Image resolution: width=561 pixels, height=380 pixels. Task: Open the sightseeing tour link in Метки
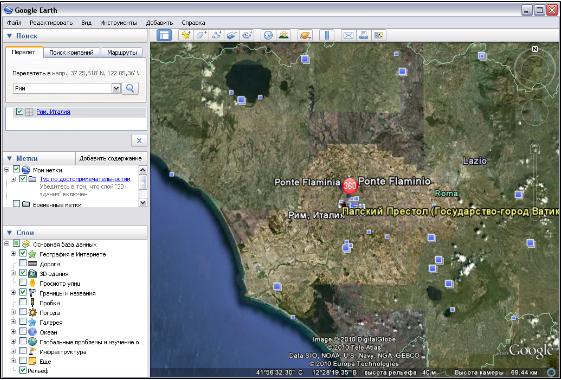click(x=85, y=179)
